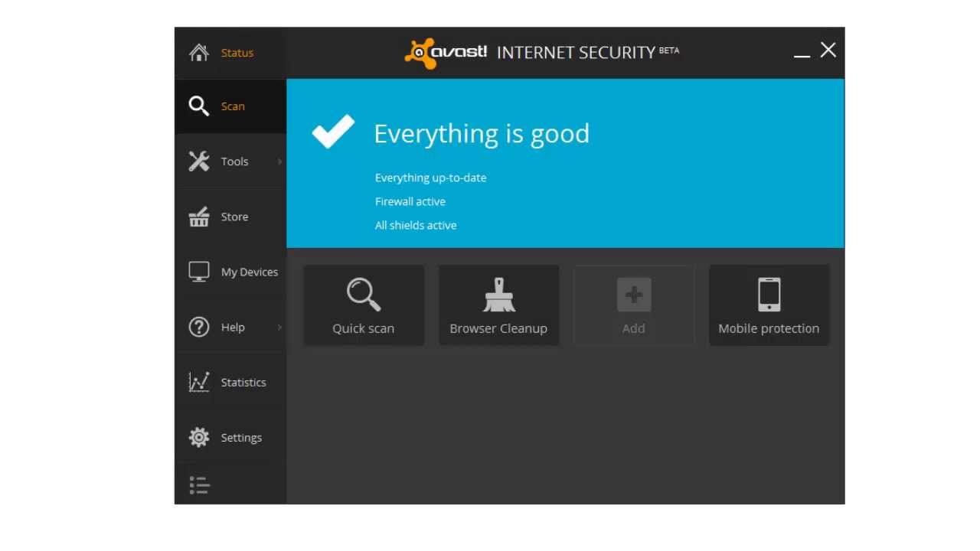Select the Scan menu label

tap(233, 106)
